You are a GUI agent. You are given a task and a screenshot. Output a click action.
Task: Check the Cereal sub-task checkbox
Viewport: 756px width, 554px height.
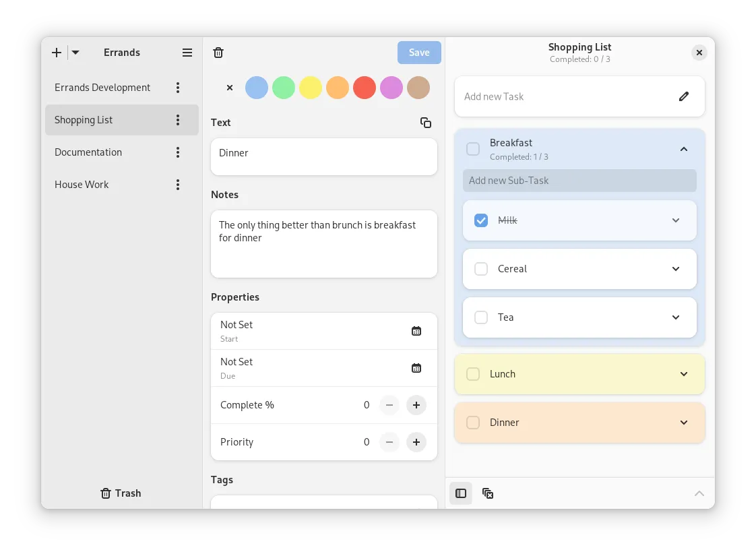tap(481, 269)
